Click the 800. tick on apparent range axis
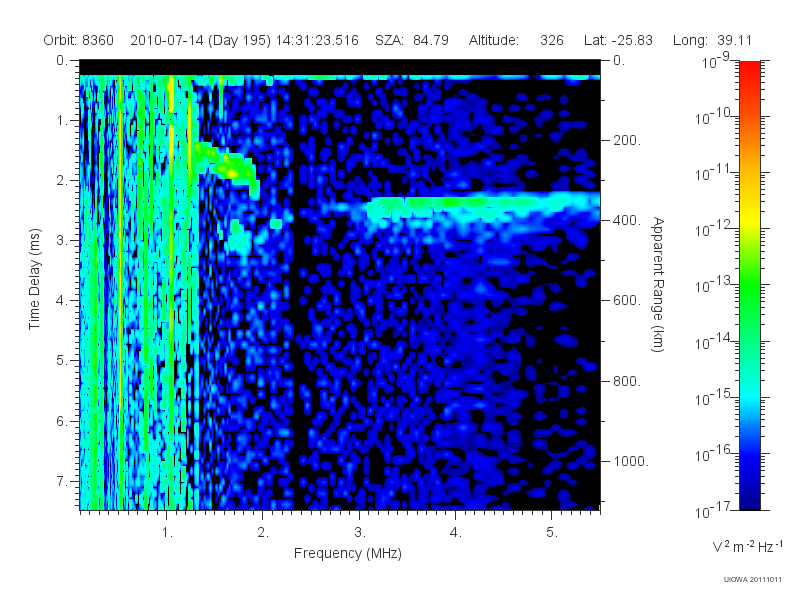The image size is (800, 600). point(626,381)
